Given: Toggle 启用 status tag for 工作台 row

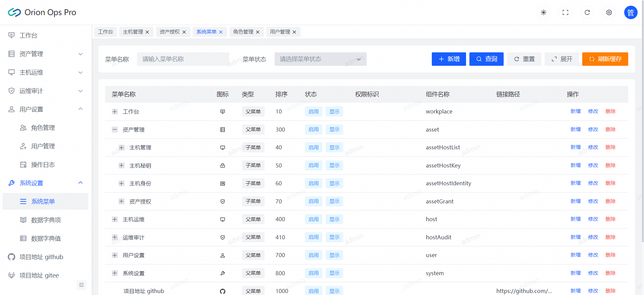Looking at the screenshot, I should 313,112.
